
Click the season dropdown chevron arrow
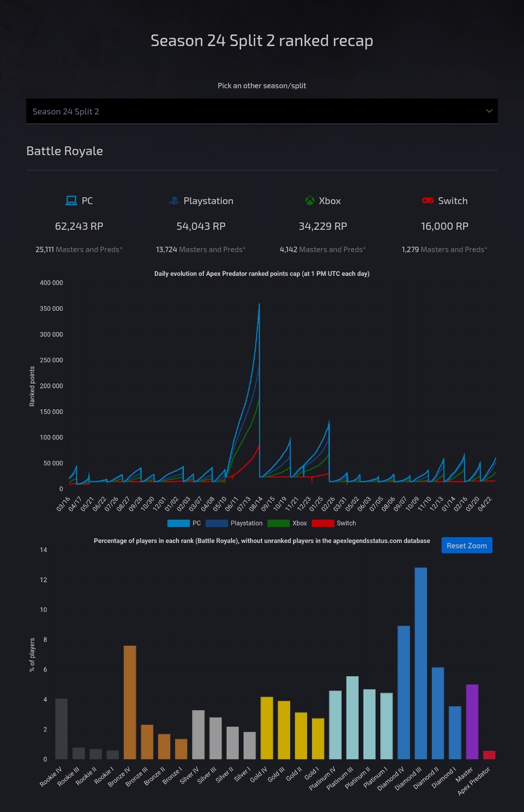point(489,111)
